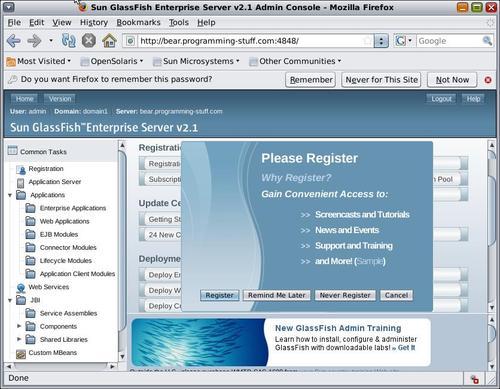Screen dimensions: 500x389
Task: Click the console Home button
Action: pyautogui.click(x=24, y=99)
